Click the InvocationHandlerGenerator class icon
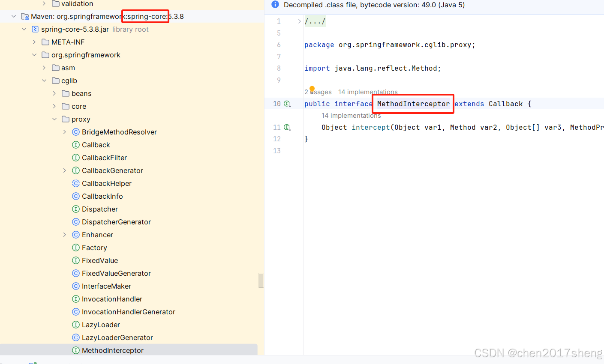The image size is (604, 364). [76, 312]
